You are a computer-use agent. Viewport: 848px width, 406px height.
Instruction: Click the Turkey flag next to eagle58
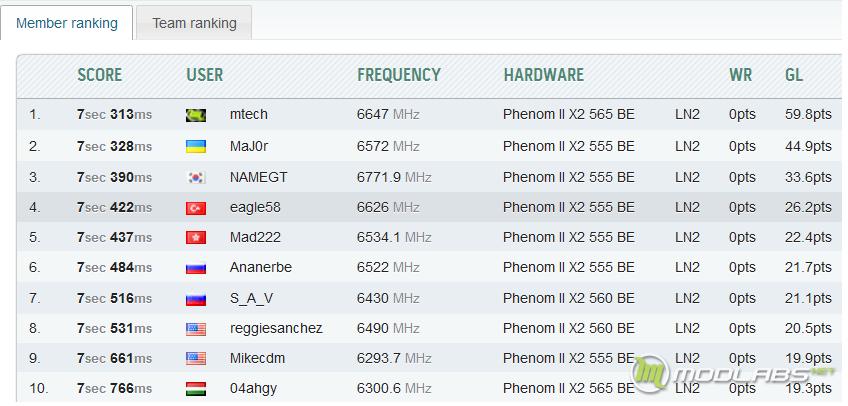196,208
